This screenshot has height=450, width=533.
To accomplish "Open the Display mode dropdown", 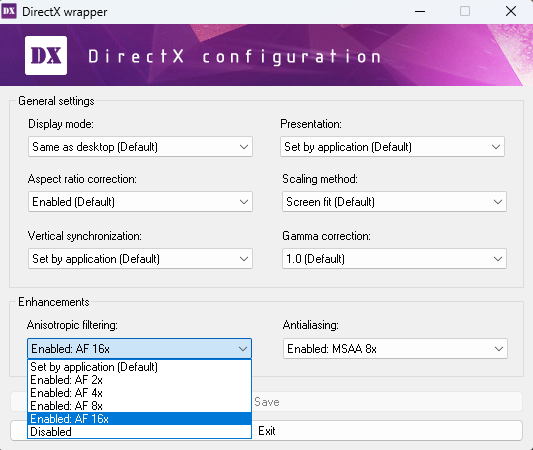I will pyautogui.click(x=140, y=147).
